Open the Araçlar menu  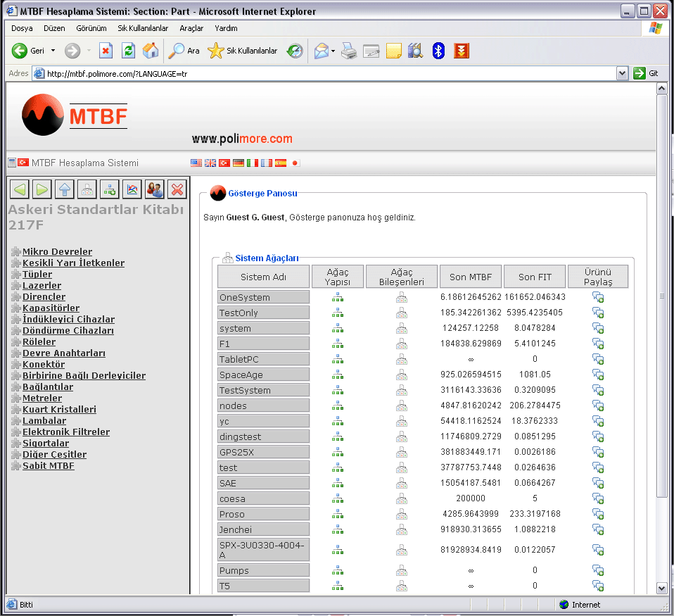[191, 28]
